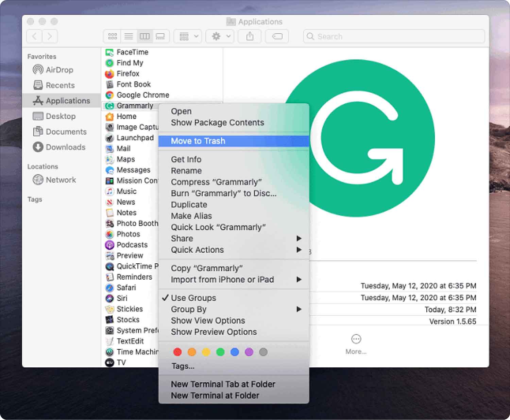This screenshot has width=510, height=420.
Task: Open Tags… in context menu
Action: [234, 366]
